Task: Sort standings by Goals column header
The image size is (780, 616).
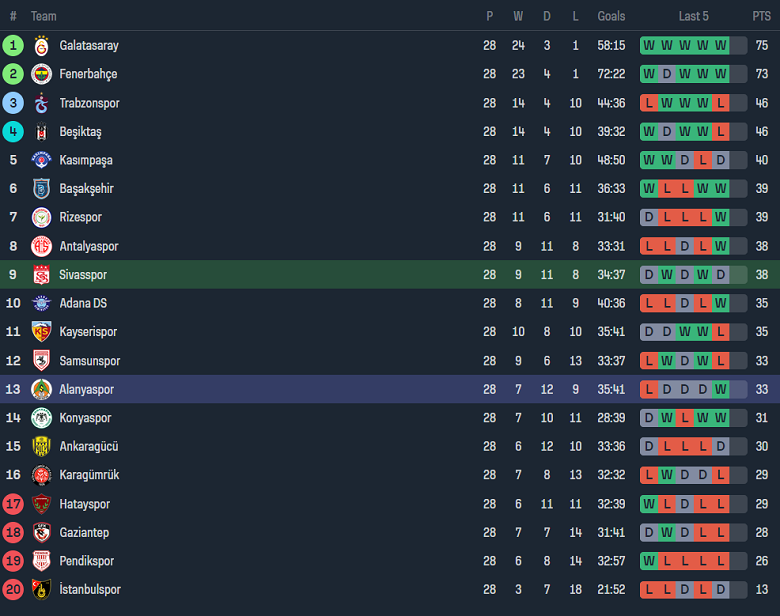Action: (611, 16)
